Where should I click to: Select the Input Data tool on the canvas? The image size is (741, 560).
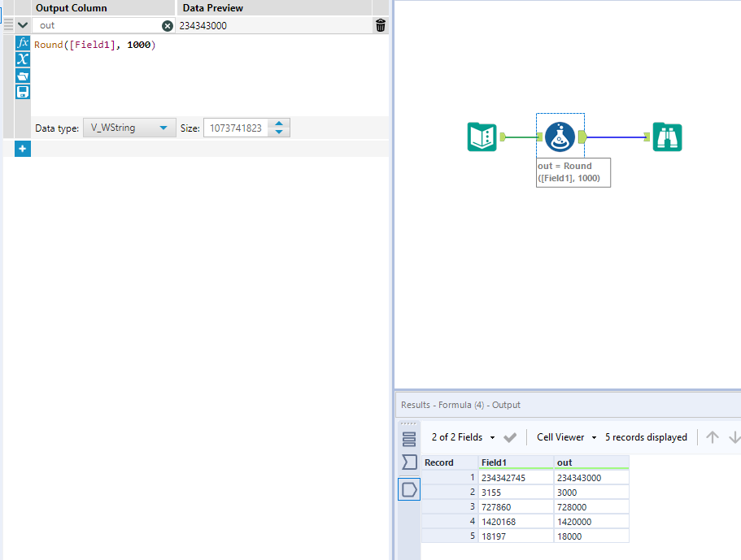click(x=482, y=137)
